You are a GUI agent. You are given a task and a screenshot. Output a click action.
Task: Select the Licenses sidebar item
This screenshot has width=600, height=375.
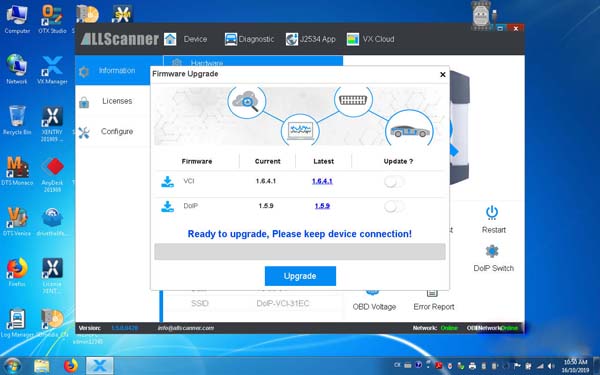pos(113,101)
